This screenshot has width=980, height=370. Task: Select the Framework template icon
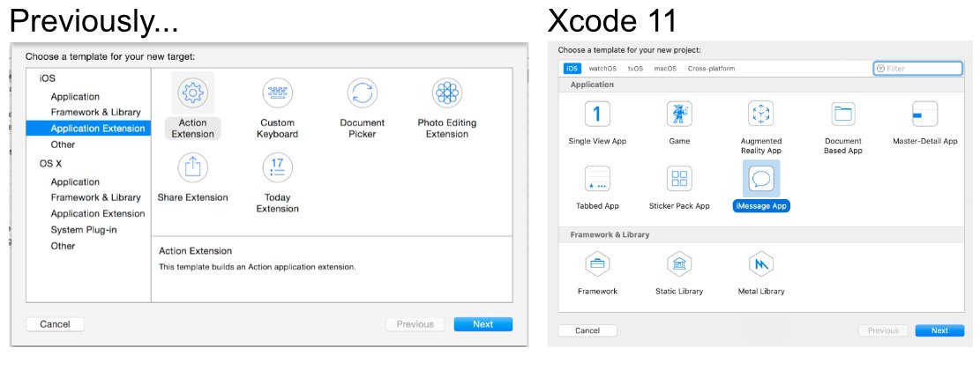click(597, 264)
